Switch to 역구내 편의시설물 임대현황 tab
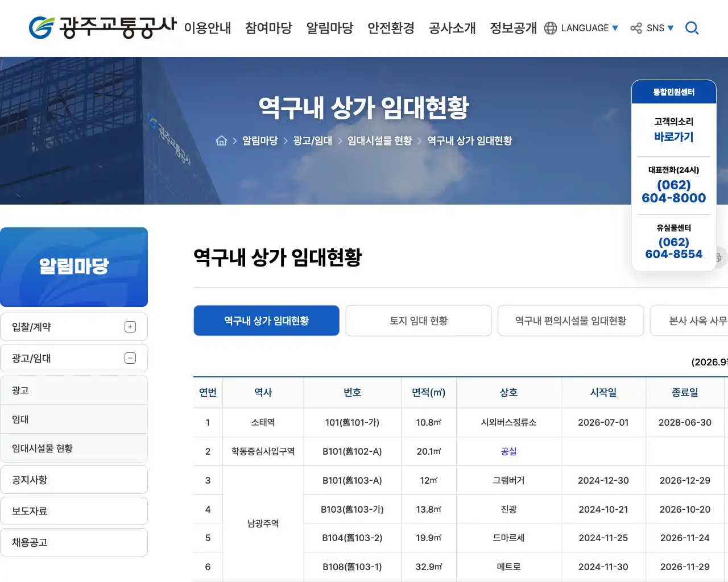Viewport: 728px width, 582px height. (571, 321)
